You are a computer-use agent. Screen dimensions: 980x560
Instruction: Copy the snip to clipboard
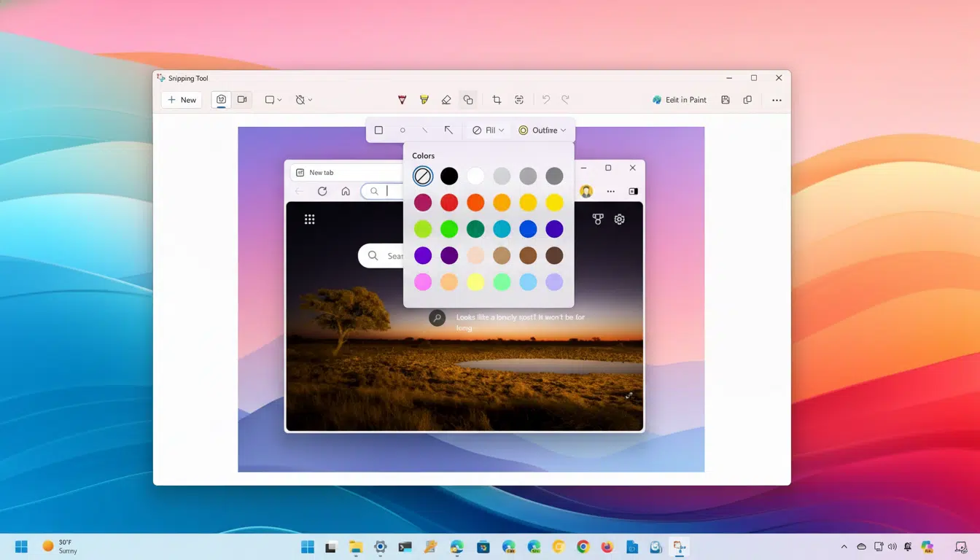(747, 100)
